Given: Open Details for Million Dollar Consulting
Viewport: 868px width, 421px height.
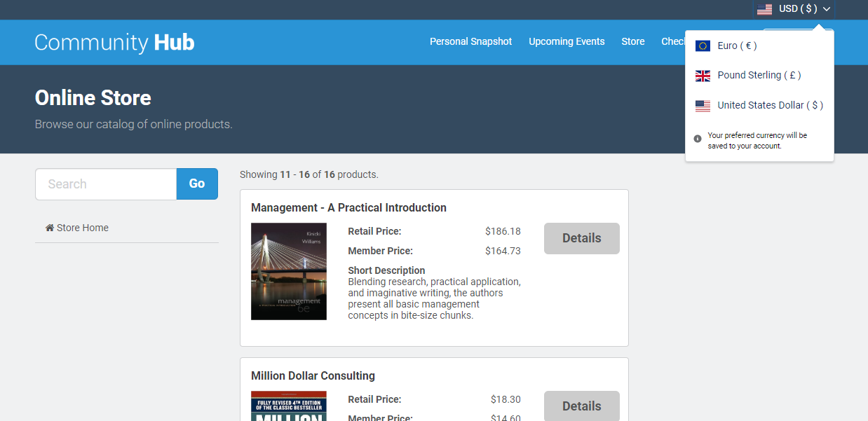Looking at the screenshot, I should 581,406.
